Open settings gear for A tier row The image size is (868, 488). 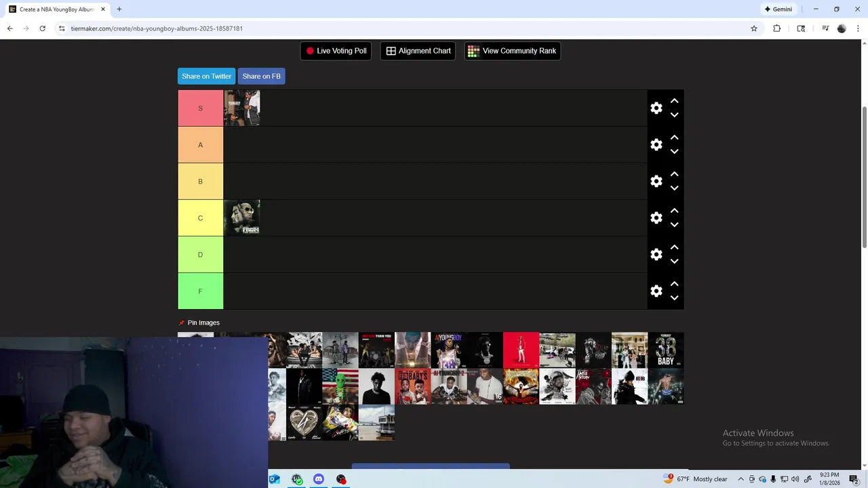[x=656, y=144]
